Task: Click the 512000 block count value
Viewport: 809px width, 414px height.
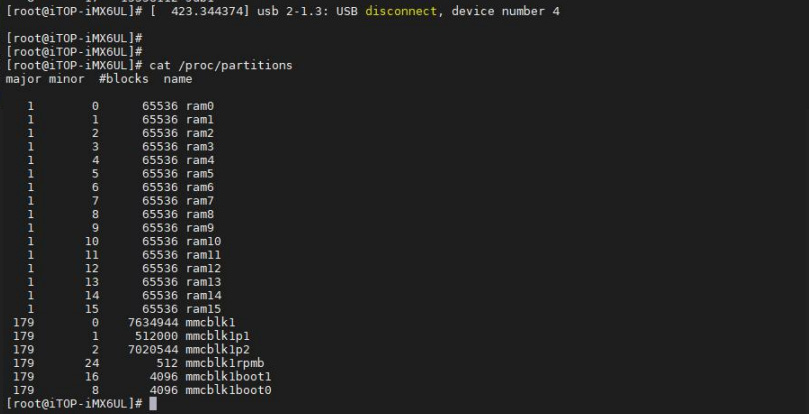Action: coord(156,336)
